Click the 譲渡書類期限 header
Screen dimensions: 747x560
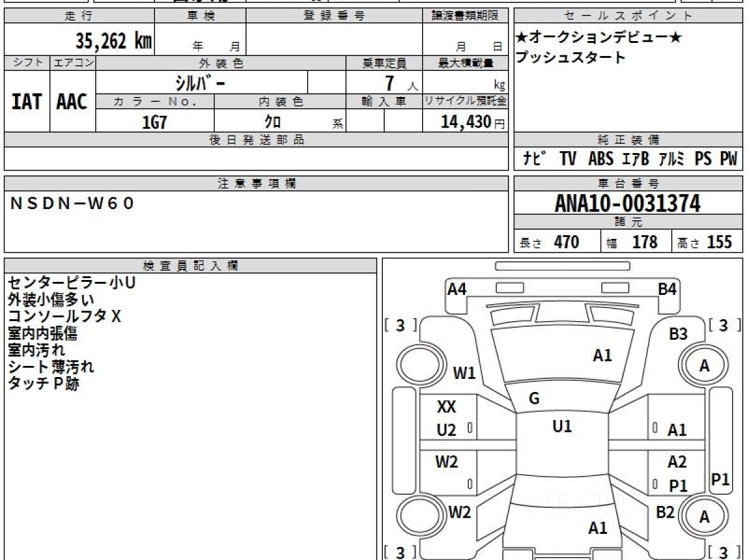tap(465, 16)
